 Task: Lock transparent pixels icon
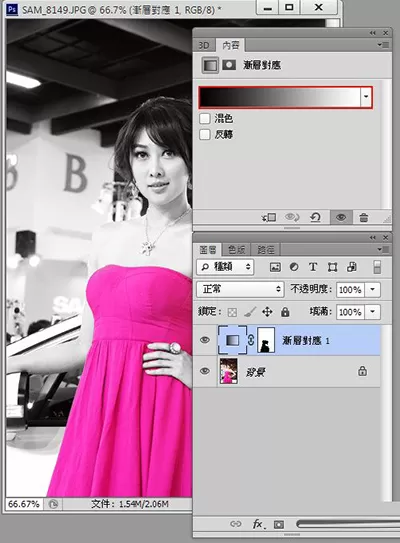click(232, 312)
